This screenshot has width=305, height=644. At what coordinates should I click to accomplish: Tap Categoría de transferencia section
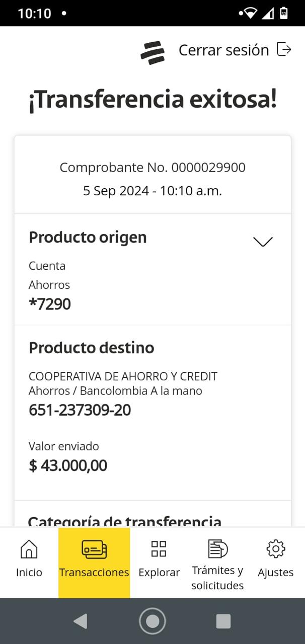pyautogui.click(x=125, y=521)
